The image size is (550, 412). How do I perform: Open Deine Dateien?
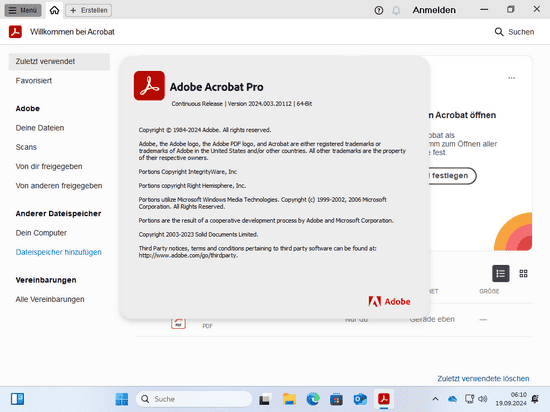click(40, 128)
